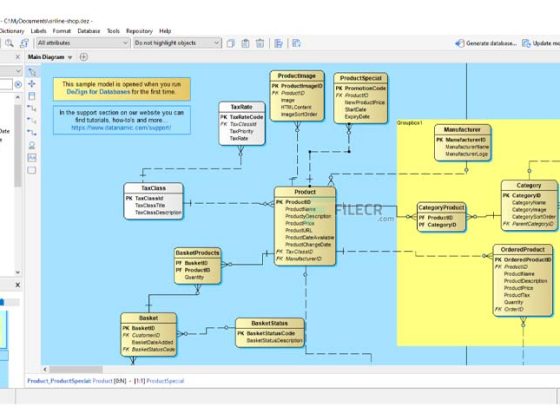Image resolution: width=560 pixels, height=420 pixels.
Task: Open the Tools menu
Action: click(113, 31)
